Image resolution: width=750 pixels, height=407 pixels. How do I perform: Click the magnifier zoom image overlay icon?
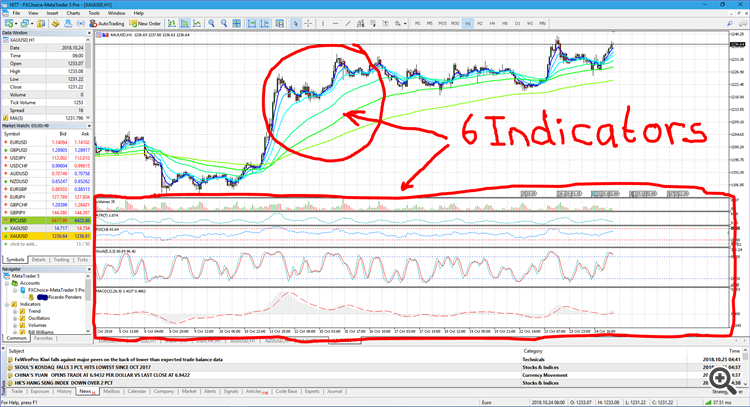[x=722, y=380]
